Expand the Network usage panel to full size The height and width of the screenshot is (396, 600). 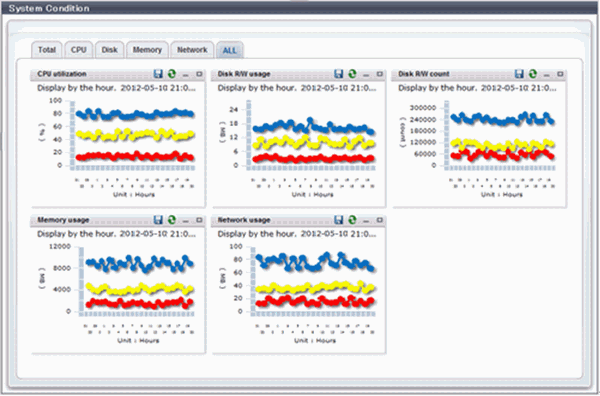380,220
